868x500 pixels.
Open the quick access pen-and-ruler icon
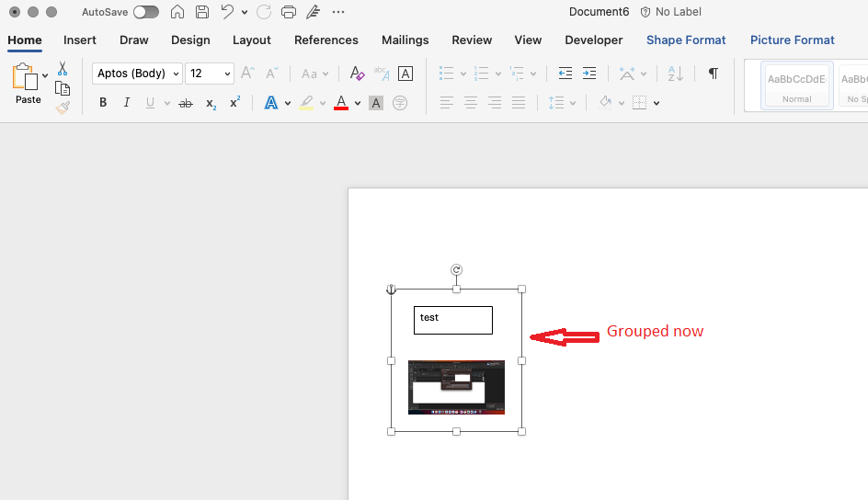click(314, 12)
